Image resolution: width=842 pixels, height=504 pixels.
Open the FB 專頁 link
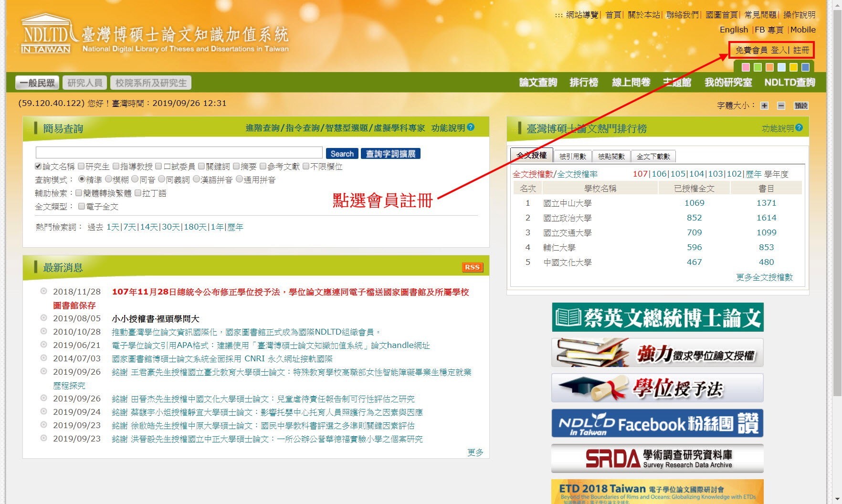(769, 30)
